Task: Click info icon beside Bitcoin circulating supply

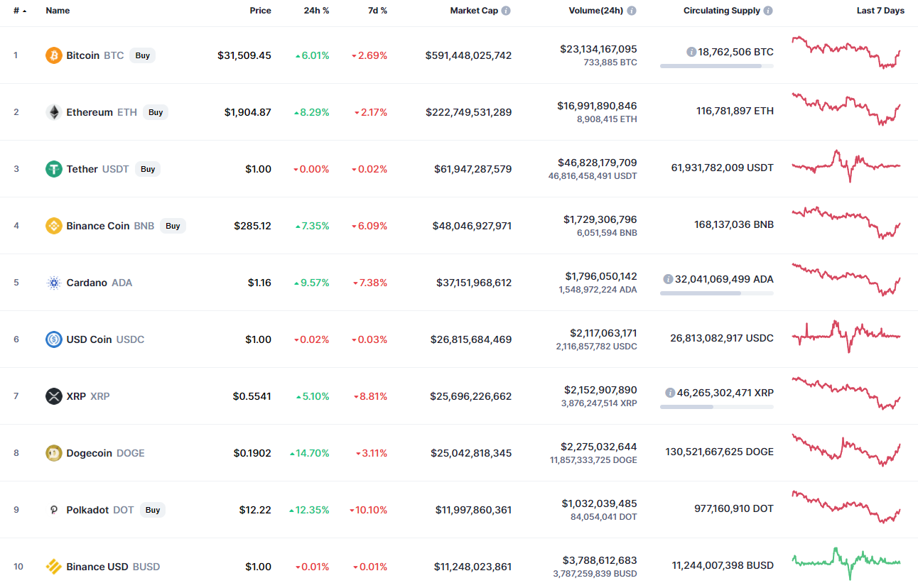Action: point(691,52)
